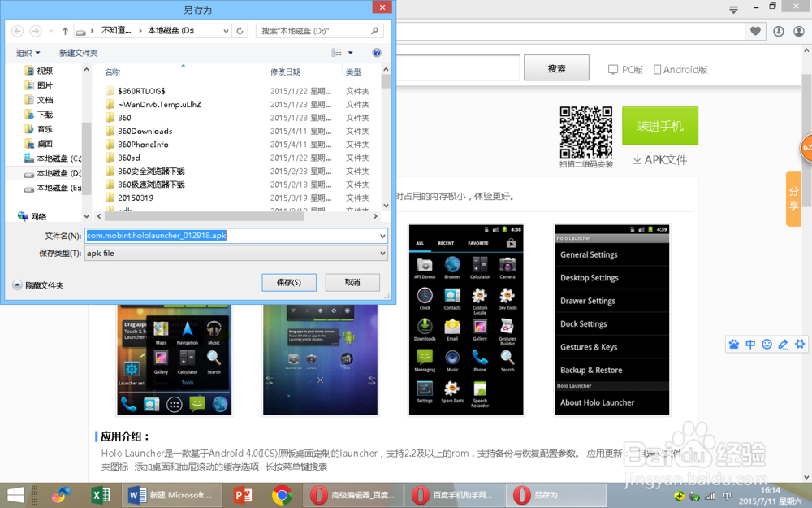Click the search 本地磁盘 (D:) box
This screenshot has width=812, height=508.
(319, 31)
